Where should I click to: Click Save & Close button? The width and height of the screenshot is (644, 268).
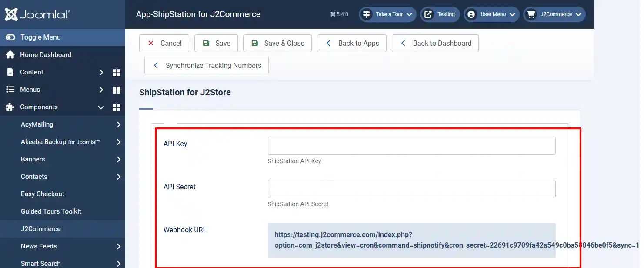pos(277,43)
